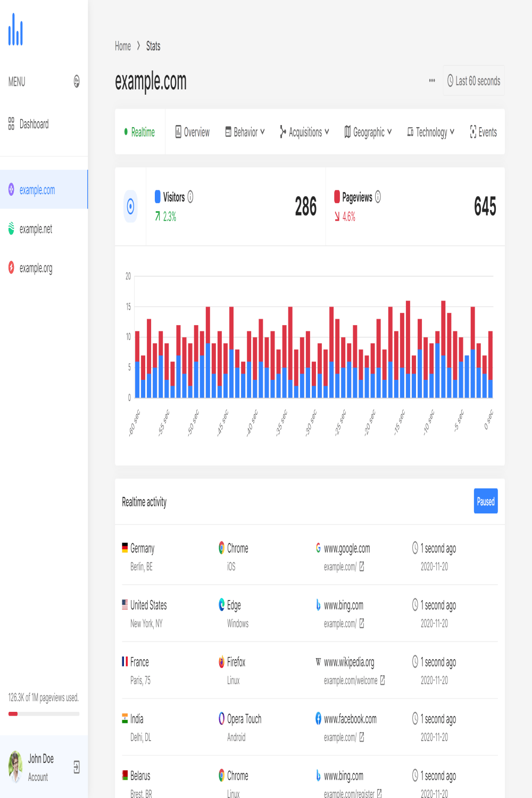Image resolution: width=532 pixels, height=798 pixels.
Task: Click the 'New York, NY' location text
Action: (x=146, y=624)
